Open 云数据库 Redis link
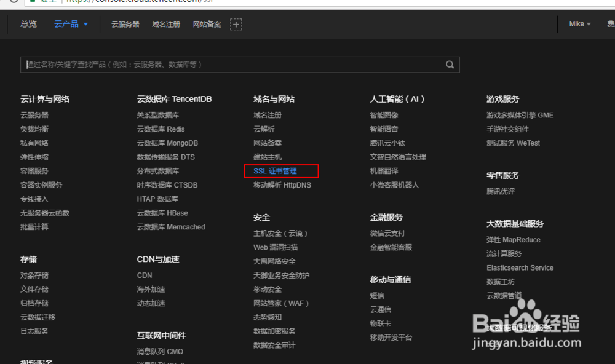 (x=161, y=129)
